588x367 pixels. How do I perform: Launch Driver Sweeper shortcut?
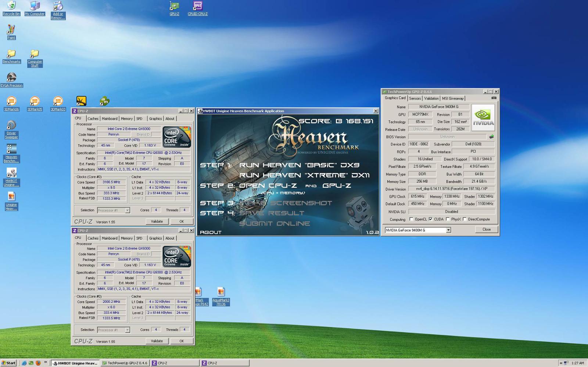(x=11, y=129)
